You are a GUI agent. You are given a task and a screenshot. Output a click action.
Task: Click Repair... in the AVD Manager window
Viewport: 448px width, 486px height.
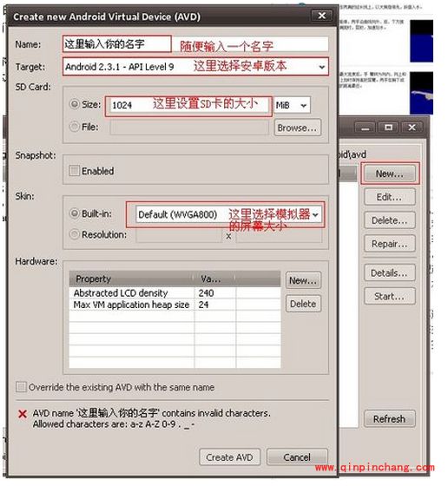(390, 244)
